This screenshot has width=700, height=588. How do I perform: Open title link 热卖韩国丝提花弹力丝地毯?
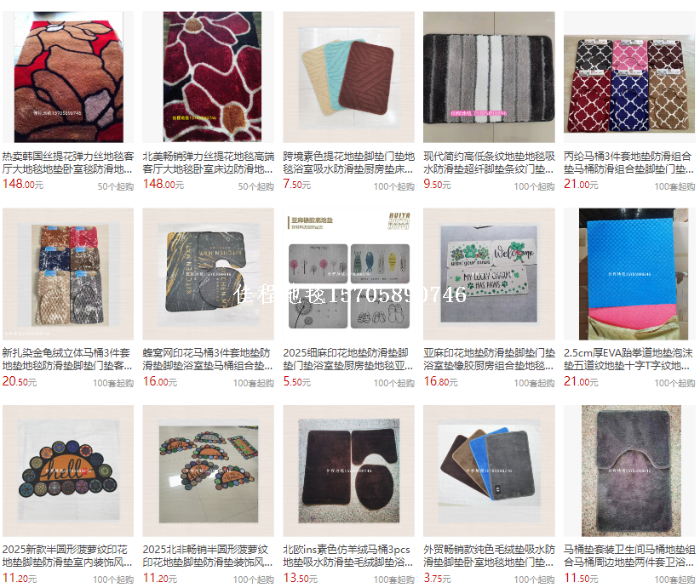[x=68, y=163]
